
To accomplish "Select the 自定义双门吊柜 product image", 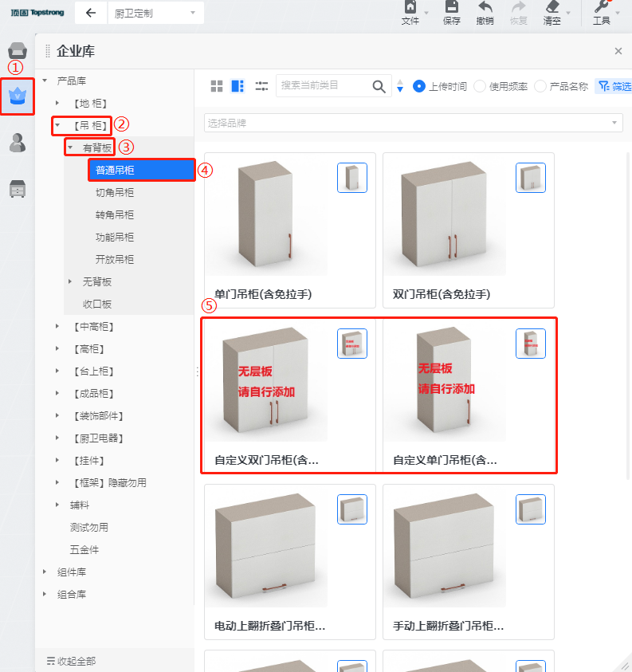I will click(x=266, y=380).
